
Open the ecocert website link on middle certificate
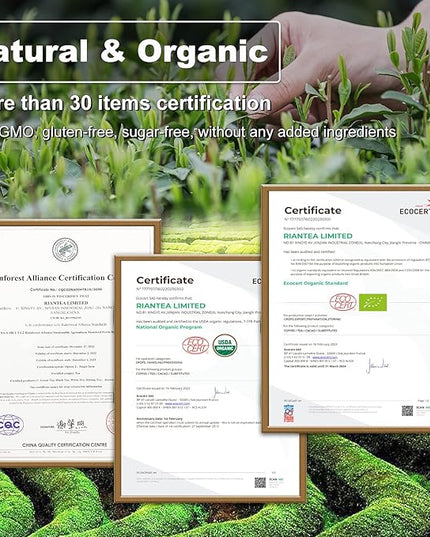pos(177,404)
